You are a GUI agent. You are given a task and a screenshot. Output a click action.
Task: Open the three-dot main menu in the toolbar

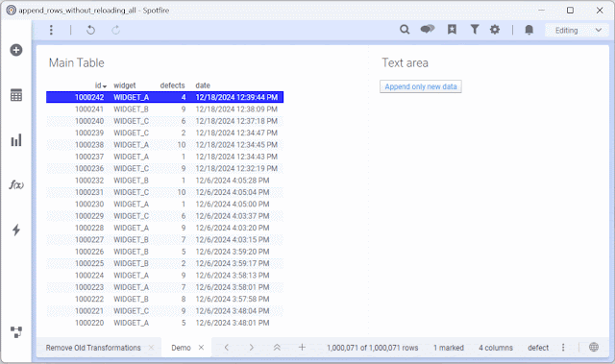[51, 30]
